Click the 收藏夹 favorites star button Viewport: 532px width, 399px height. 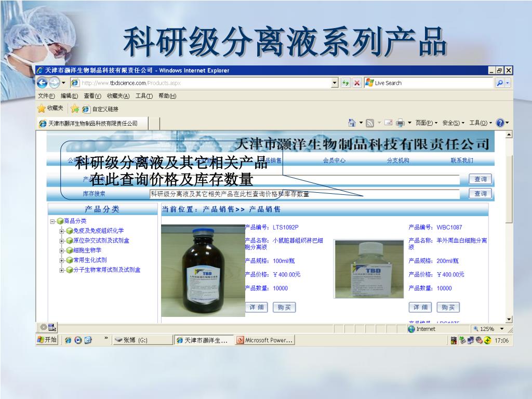(50, 109)
